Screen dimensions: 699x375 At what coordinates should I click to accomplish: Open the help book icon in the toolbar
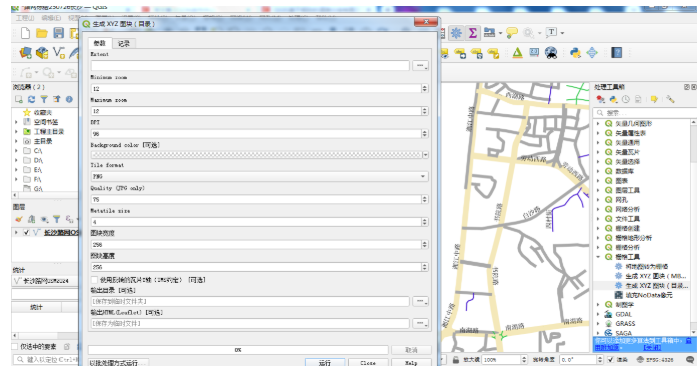point(617,53)
